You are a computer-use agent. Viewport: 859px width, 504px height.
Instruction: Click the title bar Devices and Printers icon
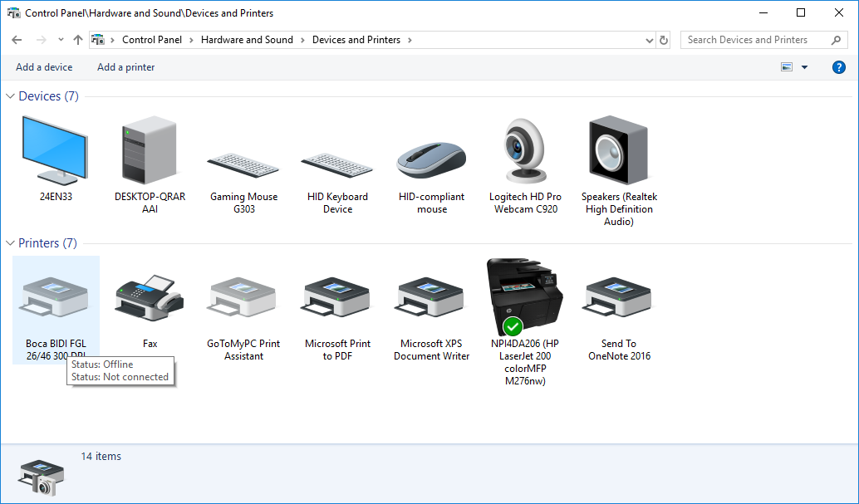13,12
